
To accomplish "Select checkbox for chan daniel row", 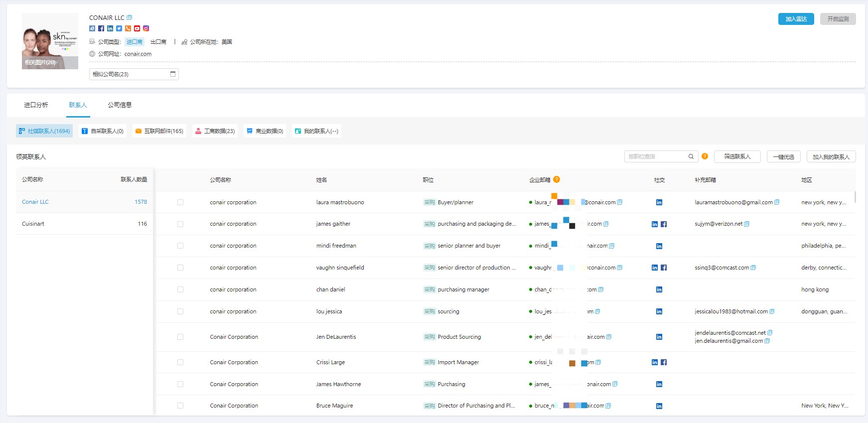I will pyautogui.click(x=180, y=289).
